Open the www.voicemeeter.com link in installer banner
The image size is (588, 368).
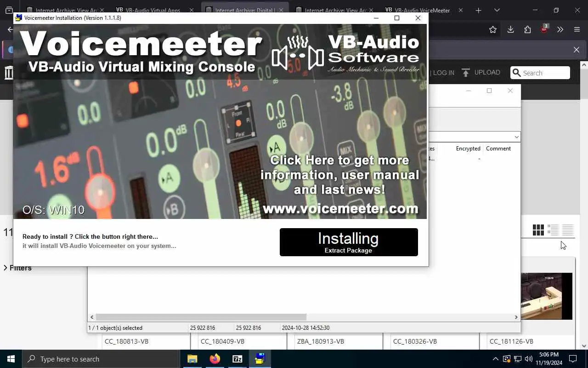tap(340, 209)
